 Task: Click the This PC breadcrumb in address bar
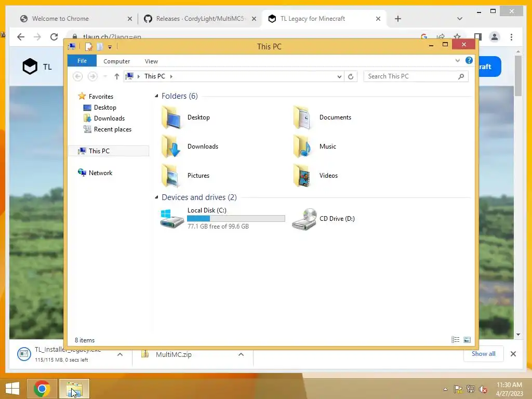point(155,76)
